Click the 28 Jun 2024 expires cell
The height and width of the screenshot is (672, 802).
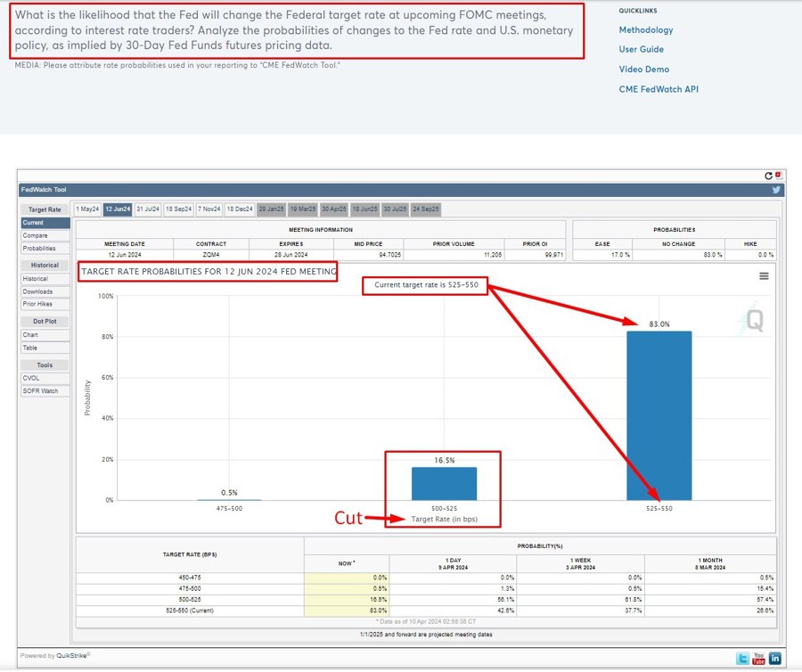click(291, 255)
